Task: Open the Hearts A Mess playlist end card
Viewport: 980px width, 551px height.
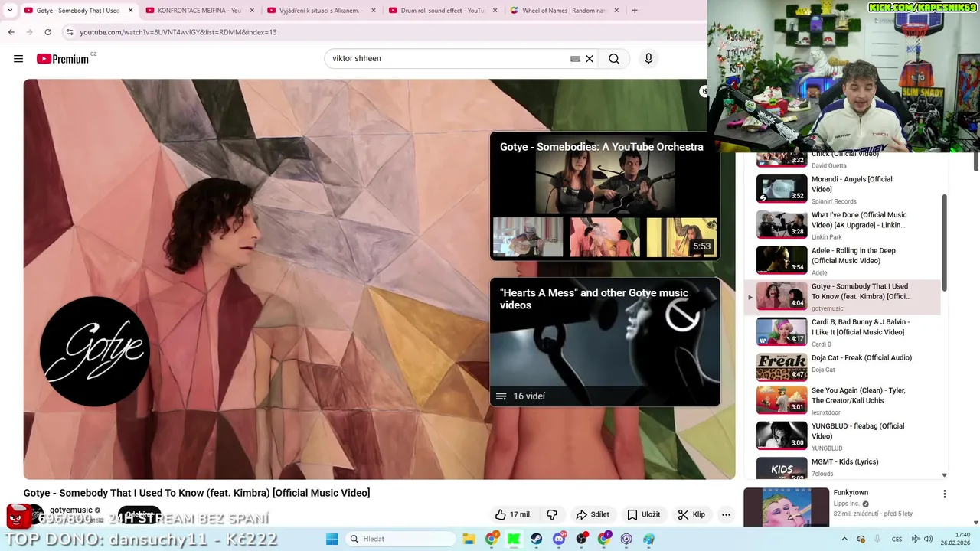Action: point(605,342)
